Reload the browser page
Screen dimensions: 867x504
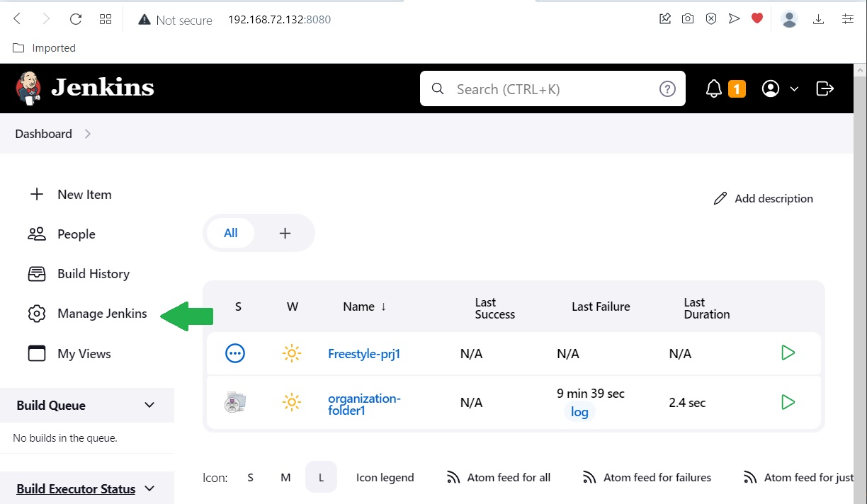76,20
